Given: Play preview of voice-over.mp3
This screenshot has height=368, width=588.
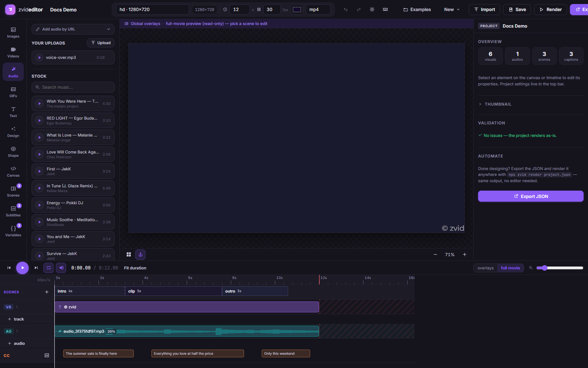Looking at the screenshot, I should click(40, 57).
